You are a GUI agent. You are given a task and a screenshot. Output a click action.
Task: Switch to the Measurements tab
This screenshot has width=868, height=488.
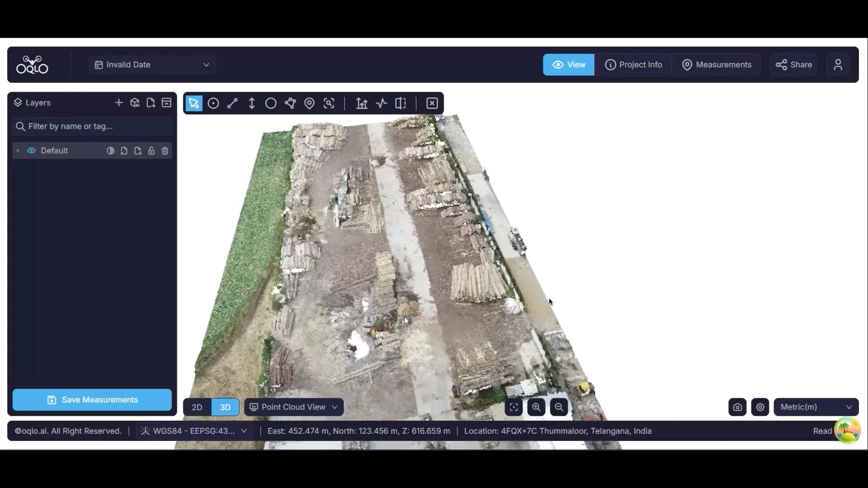717,65
